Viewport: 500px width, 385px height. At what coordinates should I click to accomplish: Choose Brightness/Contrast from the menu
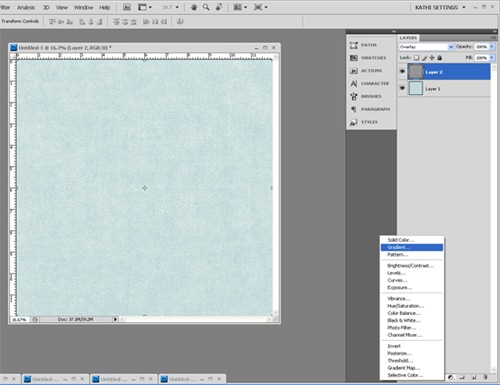coord(412,266)
